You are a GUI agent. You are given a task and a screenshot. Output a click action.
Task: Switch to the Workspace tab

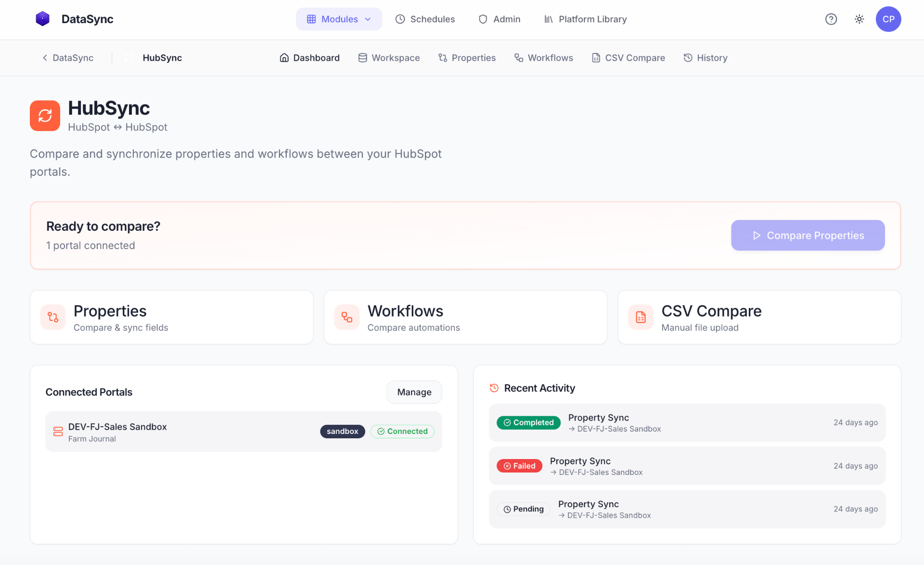click(x=389, y=58)
